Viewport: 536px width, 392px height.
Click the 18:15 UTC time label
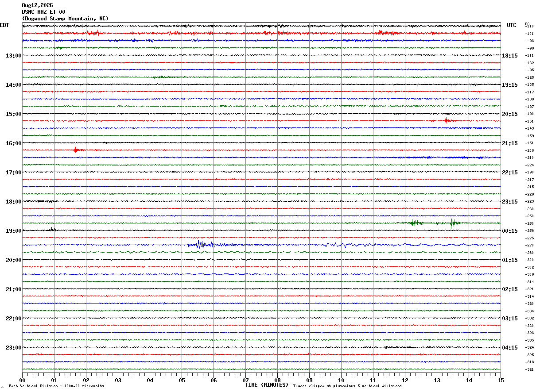coord(510,55)
